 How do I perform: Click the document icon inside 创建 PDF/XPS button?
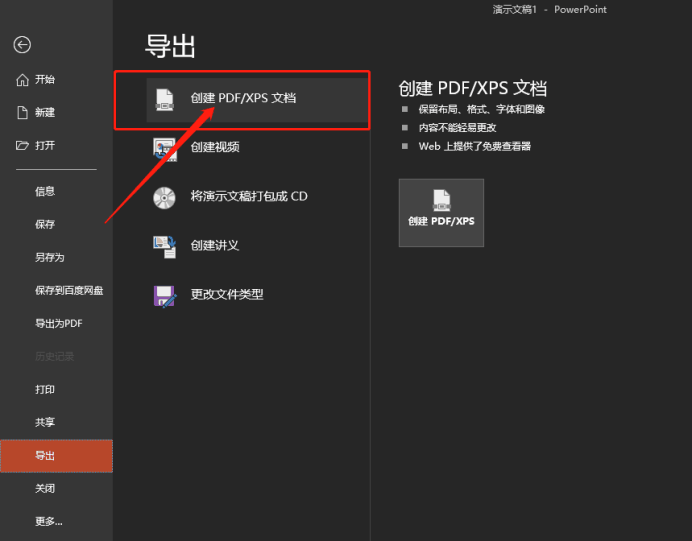[441, 200]
